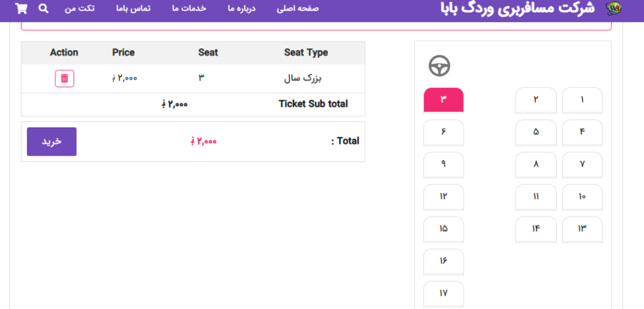Select seat number ۵
The height and width of the screenshot is (309, 644).
(536, 132)
